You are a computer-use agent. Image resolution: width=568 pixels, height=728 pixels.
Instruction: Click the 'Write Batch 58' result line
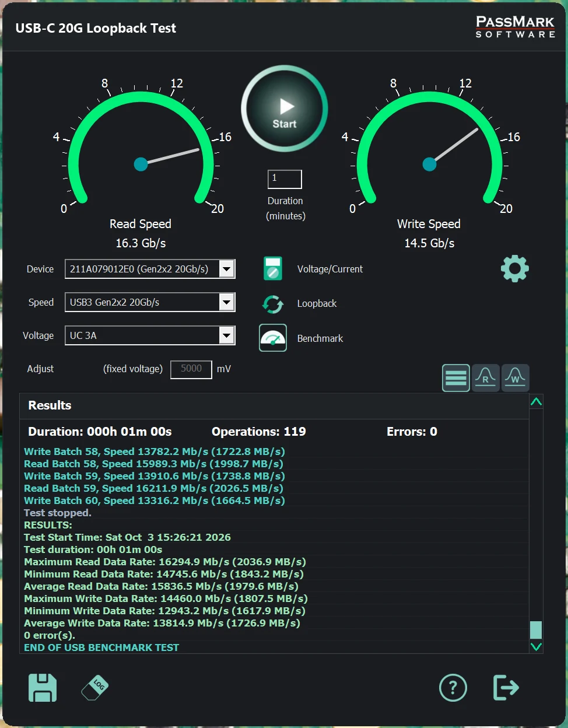[x=155, y=452]
